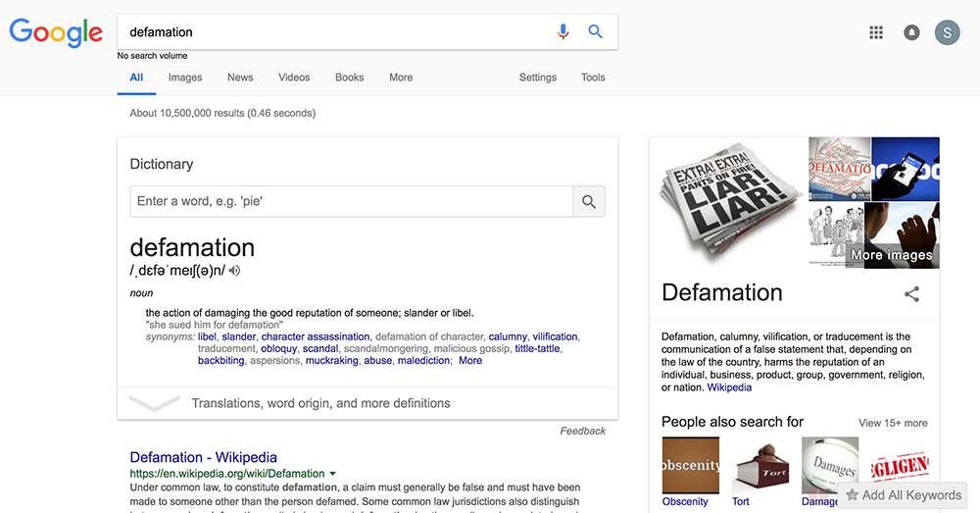Click 'About 10,500,000 results' text
The width and height of the screenshot is (980, 513).
click(222, 113)
